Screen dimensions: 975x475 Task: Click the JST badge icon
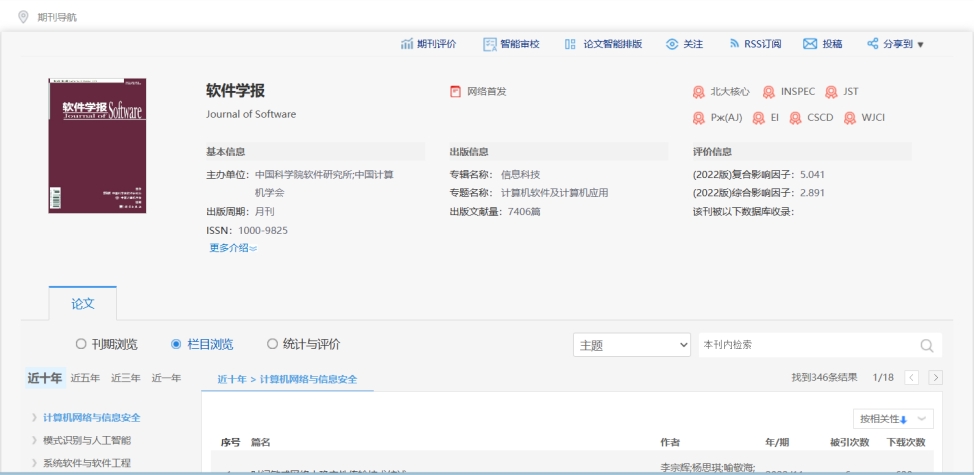831,92
